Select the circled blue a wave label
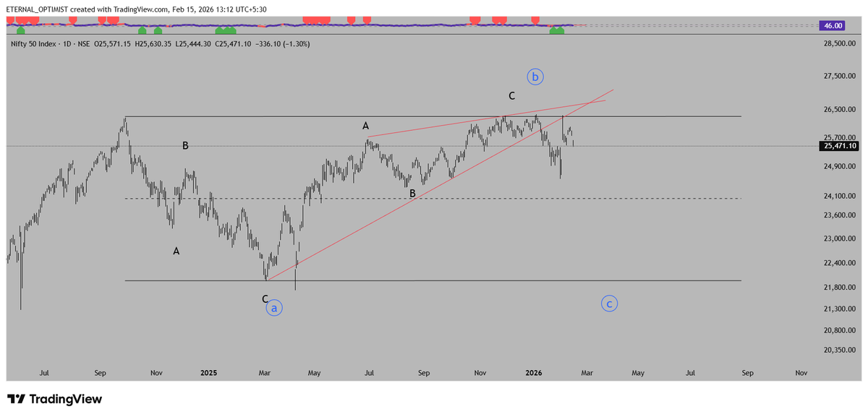The width and height of the screenshot is (868, 417). point(273,309)
